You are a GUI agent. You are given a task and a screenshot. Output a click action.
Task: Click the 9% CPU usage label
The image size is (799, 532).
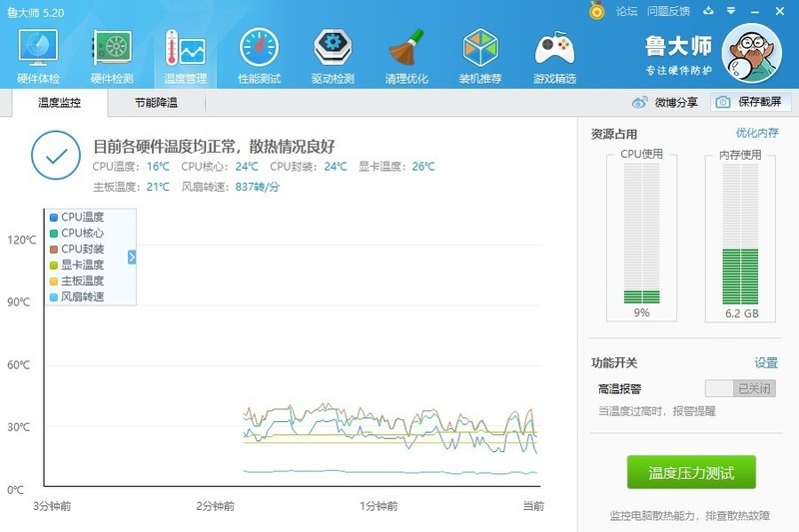[x=641, y=312]
